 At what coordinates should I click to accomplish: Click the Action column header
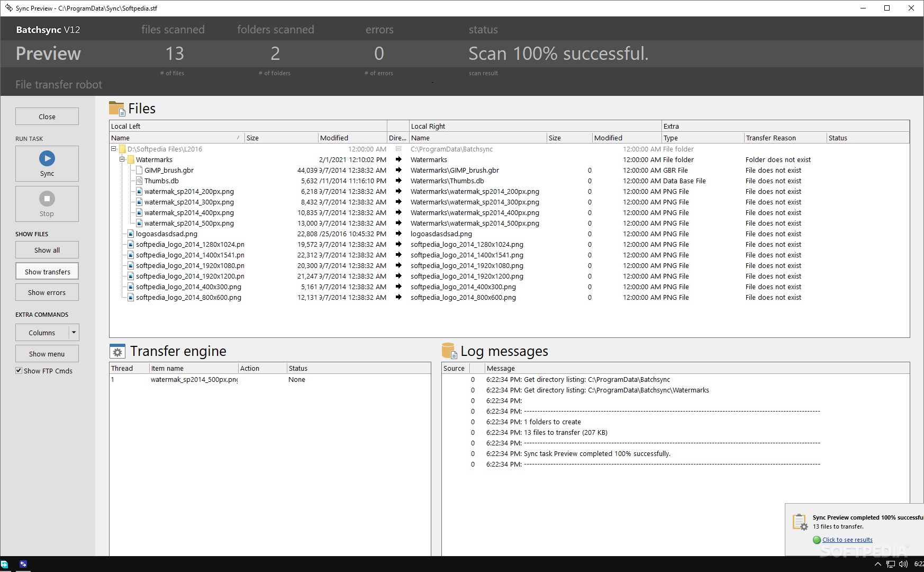coord(262,368)
